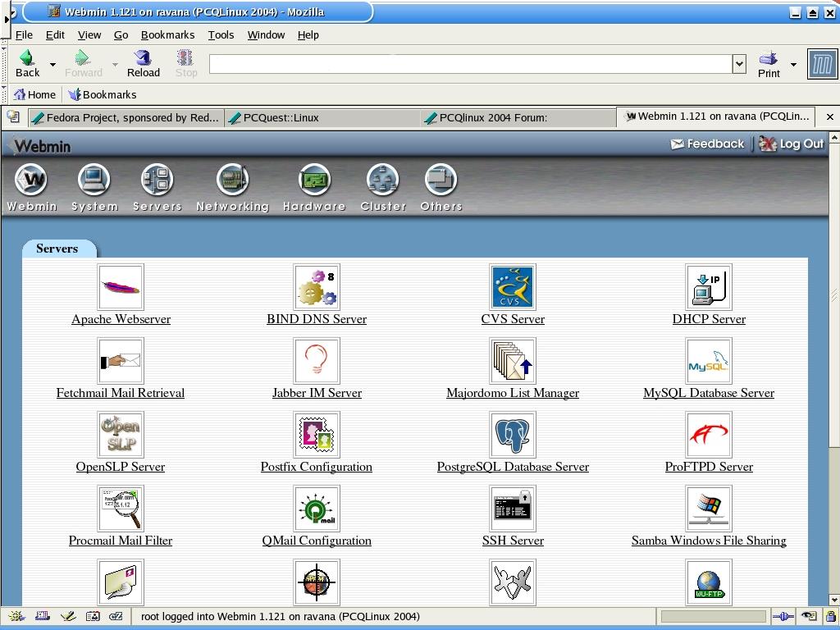Open the Networking category icon
The width and height of the screenshot is (840, 630).
coord(232,188)
